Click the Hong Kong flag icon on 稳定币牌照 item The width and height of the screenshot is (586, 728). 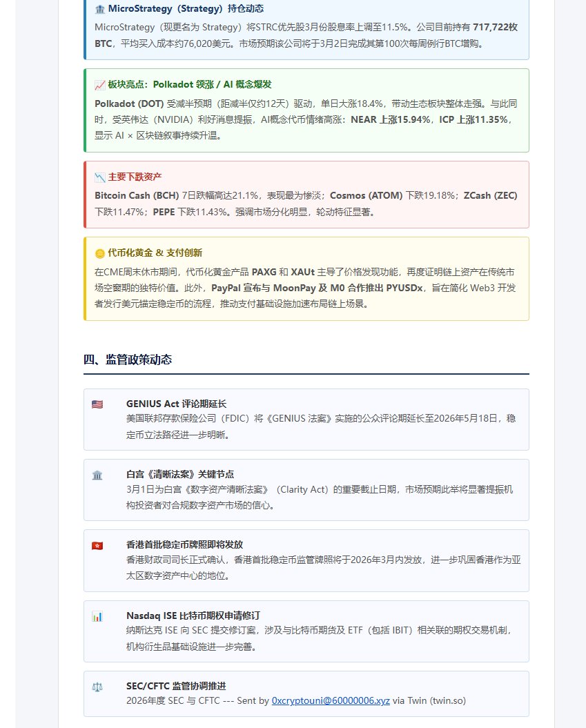coord(97,545)
